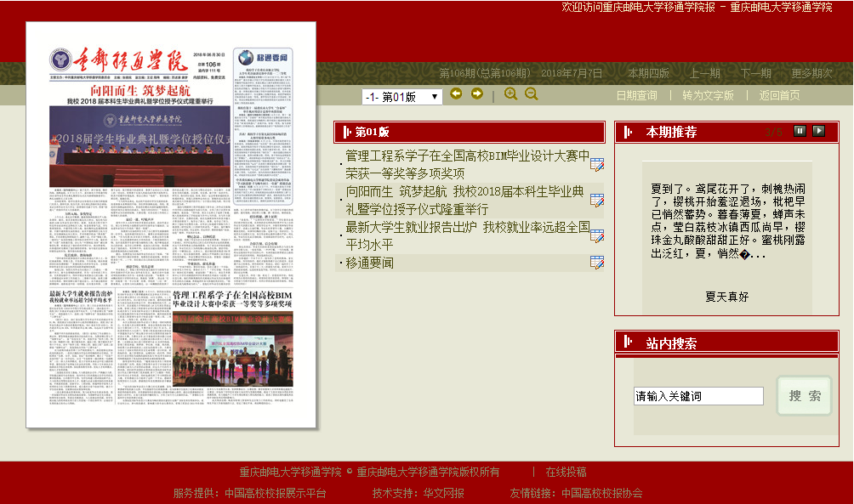Image resolution: width=854 pixels, height=504 pixels.
Task: Play next 本期推荐 recommendation
Action: (x=818, y=131)
